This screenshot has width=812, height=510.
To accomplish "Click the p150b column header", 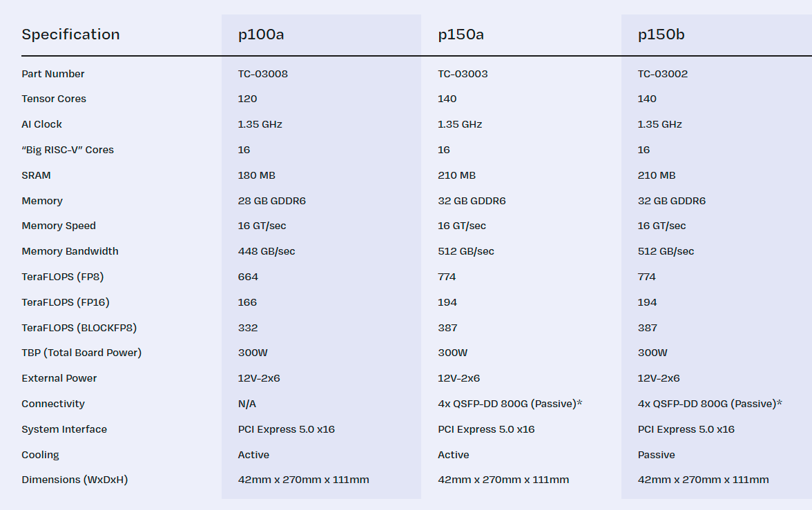I will tap(661, 35).
